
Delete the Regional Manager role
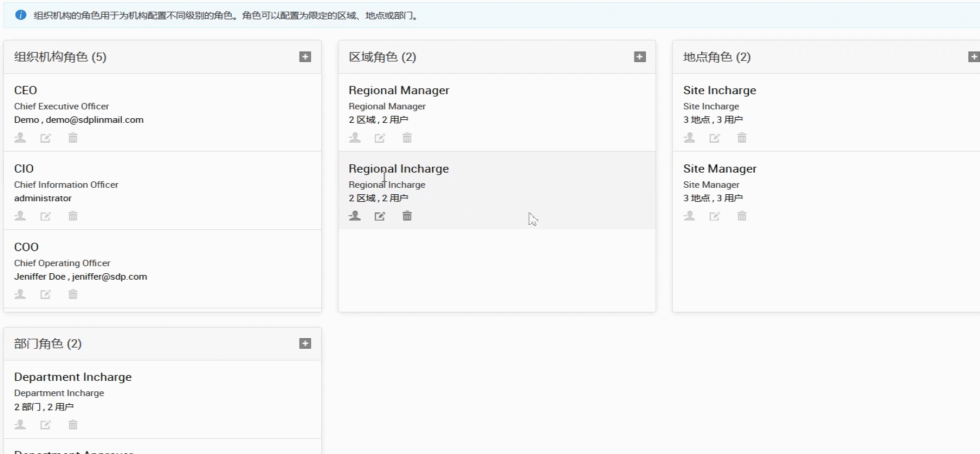[x=407, y=138]
